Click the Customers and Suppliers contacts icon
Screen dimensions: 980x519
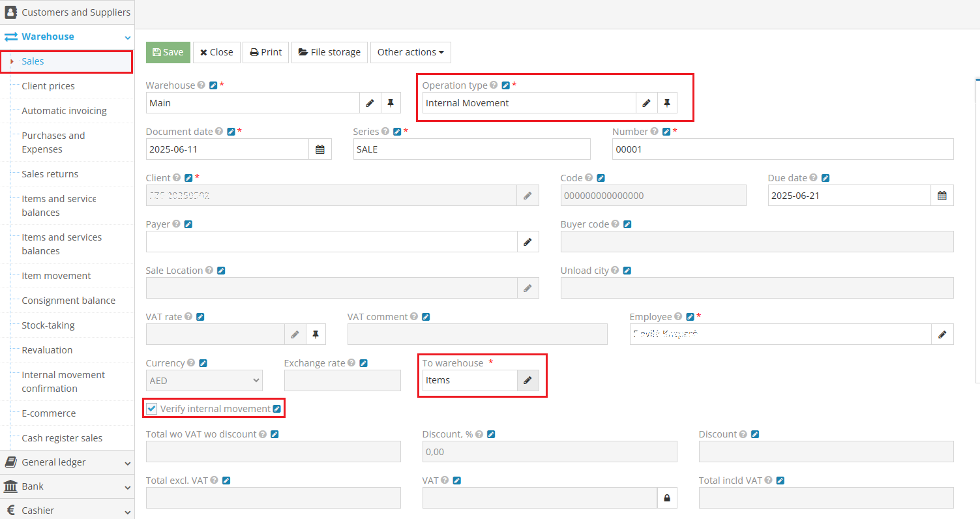pos(9,11)
